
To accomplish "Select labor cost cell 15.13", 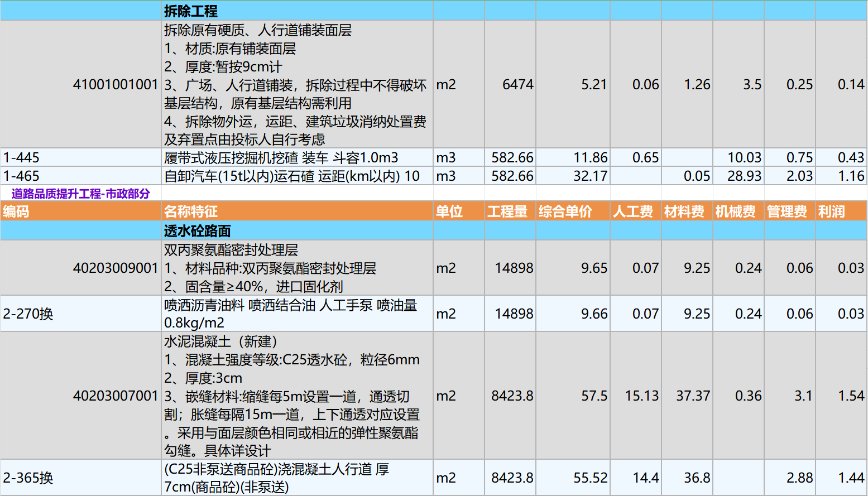I will 636,396.
